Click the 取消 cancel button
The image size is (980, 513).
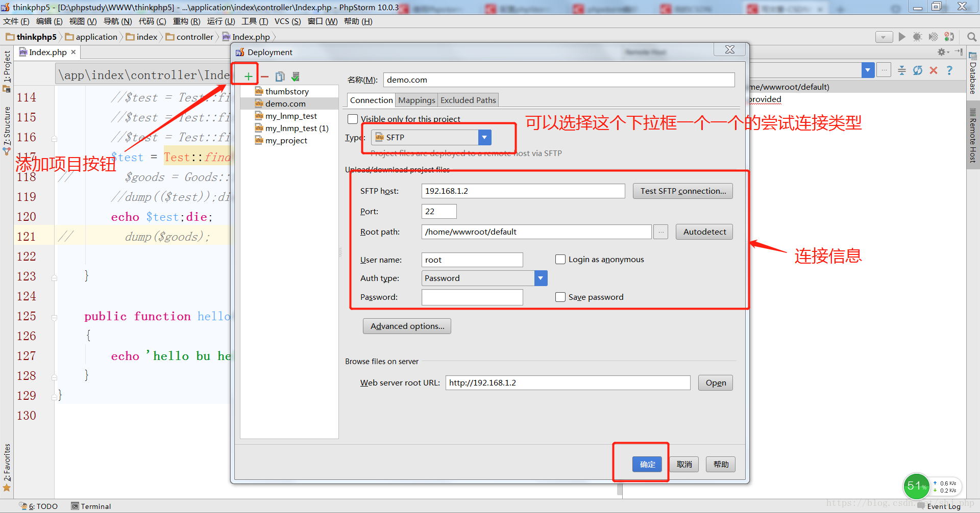click(684, 464)
